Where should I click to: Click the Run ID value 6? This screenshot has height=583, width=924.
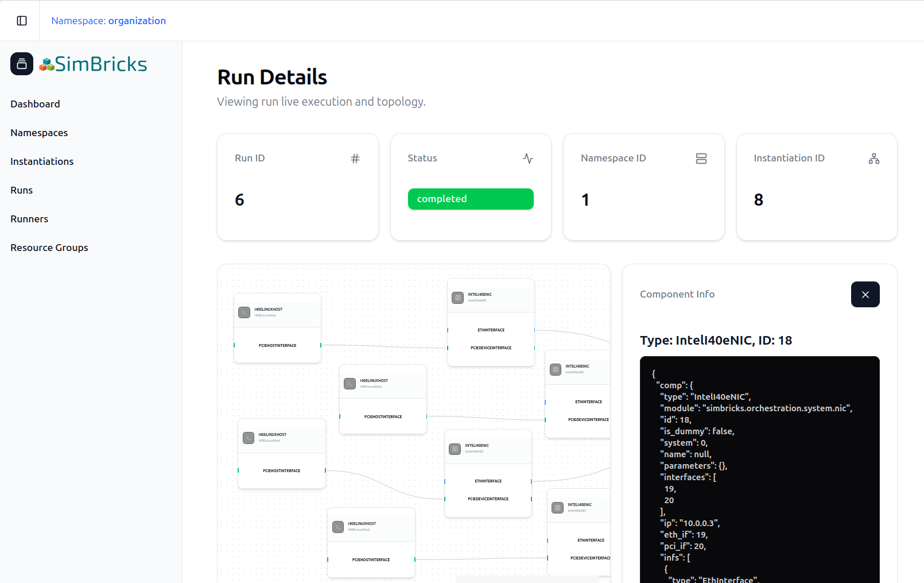click(239, 200)
